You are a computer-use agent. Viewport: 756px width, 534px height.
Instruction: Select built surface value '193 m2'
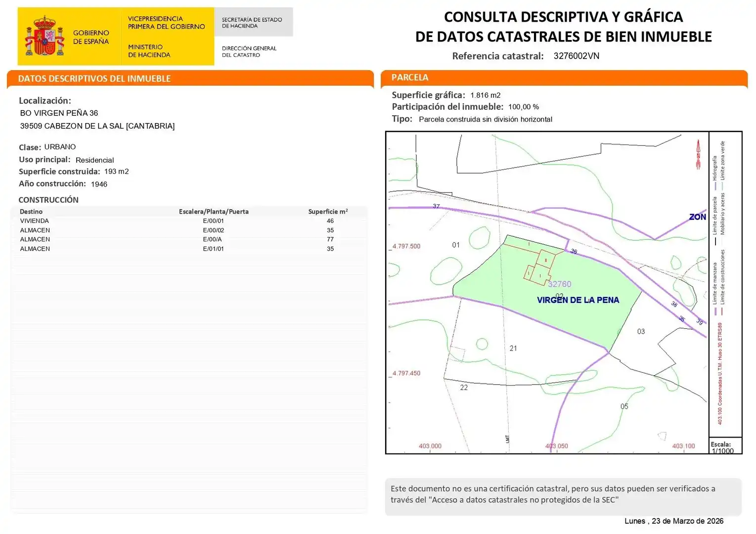[116, 172]
